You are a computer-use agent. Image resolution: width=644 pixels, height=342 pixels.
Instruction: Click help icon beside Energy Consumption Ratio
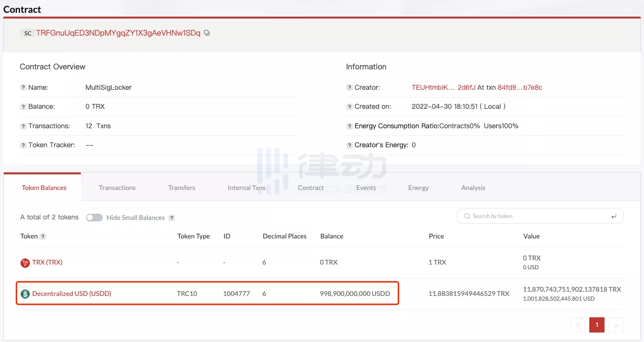point(349,126)
